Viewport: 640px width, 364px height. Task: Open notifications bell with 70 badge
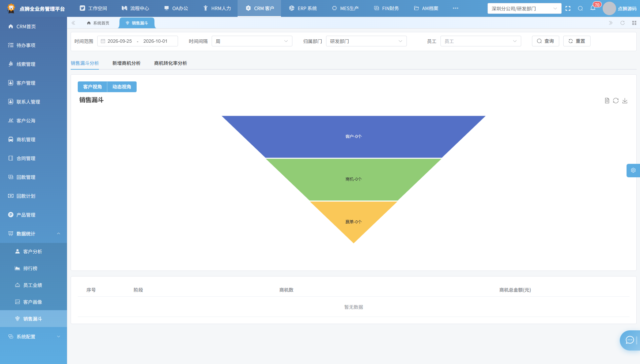(593, 8)
